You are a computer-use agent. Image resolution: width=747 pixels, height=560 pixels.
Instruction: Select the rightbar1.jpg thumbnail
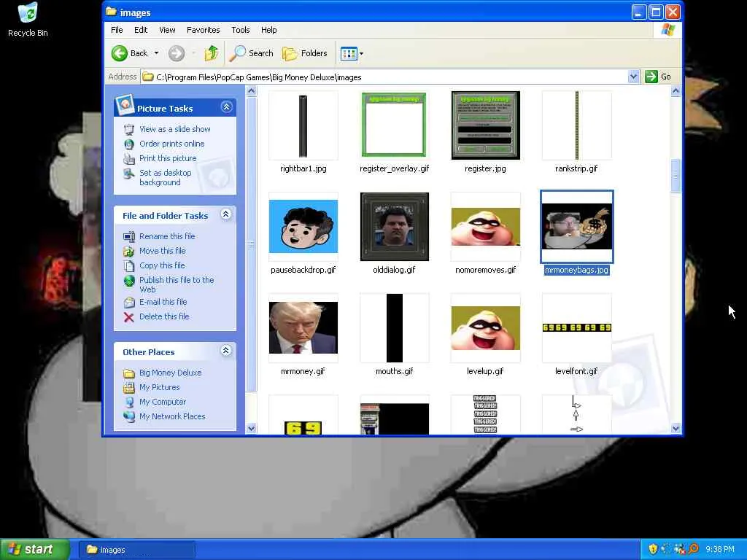click(303, 125)
